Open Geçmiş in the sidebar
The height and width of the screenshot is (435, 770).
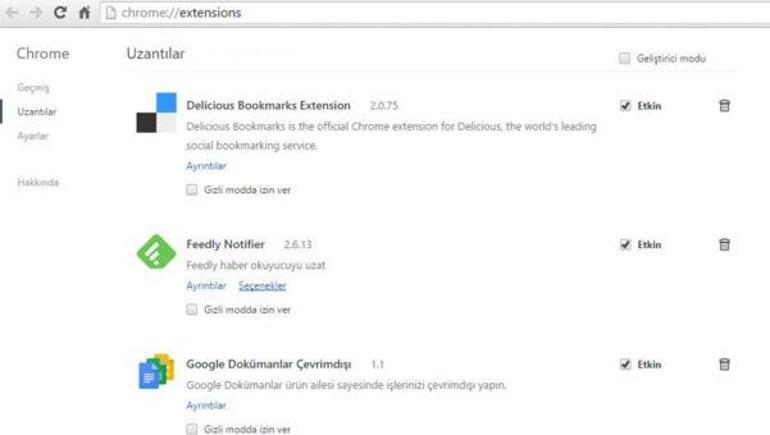pos(33,88)
